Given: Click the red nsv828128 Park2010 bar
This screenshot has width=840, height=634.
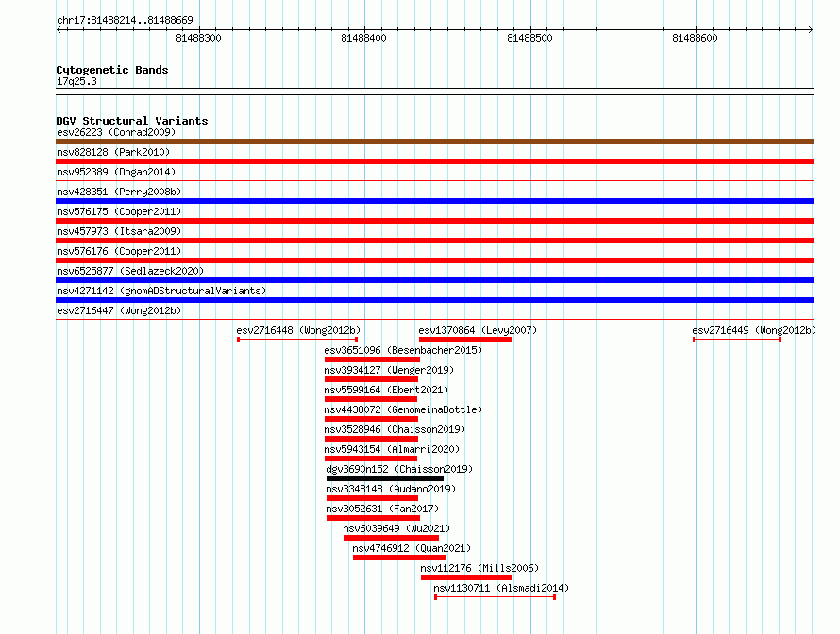Looking at the screenshot, I should tap(434, 161).
